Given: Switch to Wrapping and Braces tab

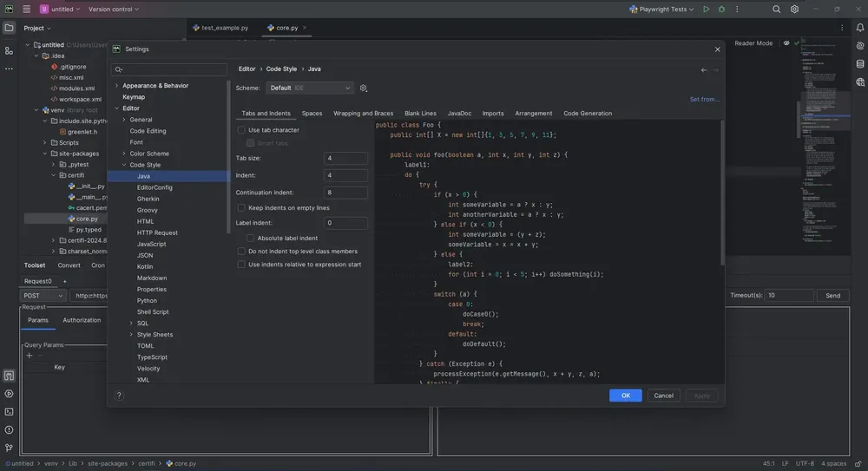Looking at the screenshot, I should [x=363, y=114].
